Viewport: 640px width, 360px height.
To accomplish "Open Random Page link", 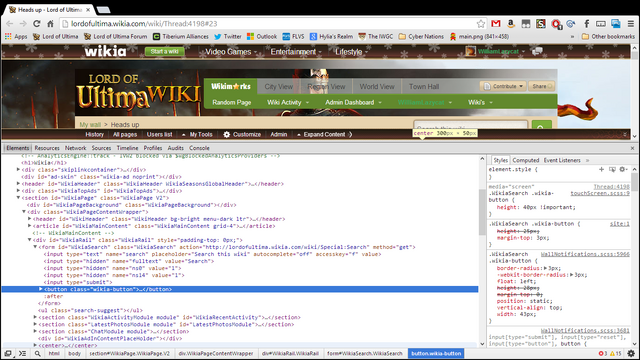I will [231, 102].
